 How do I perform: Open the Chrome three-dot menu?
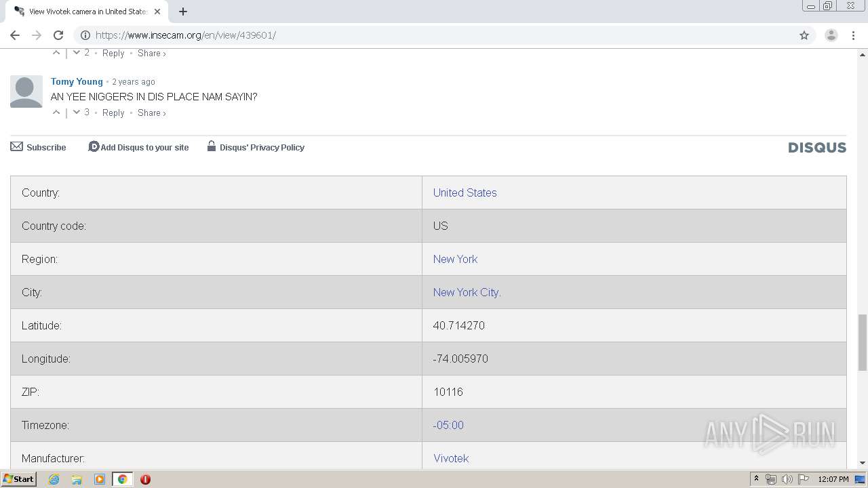(853, 35)
